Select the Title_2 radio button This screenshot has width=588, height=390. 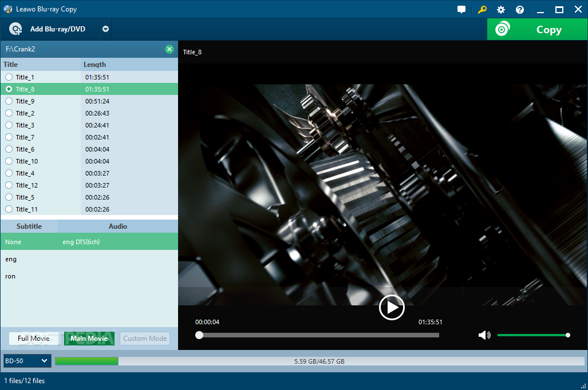point(9,113)
